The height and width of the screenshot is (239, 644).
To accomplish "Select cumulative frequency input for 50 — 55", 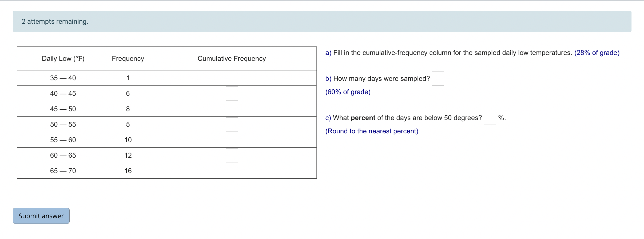I will pyautogui.click(x=232, y=124).
